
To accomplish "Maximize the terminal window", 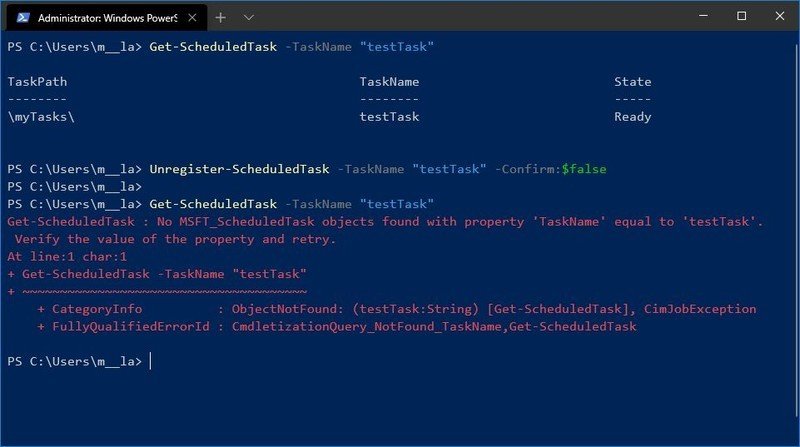I will 741,16.
